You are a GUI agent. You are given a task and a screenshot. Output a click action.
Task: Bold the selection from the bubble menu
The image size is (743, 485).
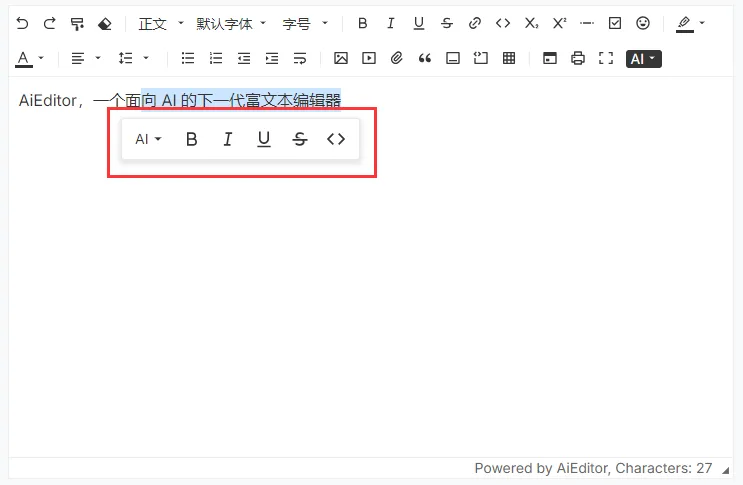pyautogui.click(x=191, y=139)
